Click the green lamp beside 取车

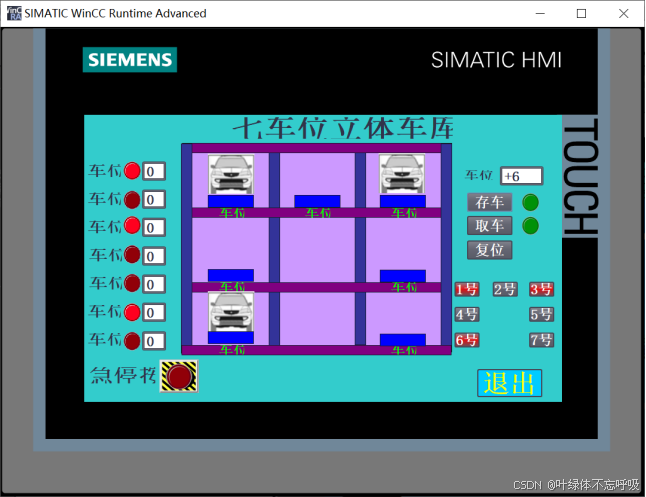530,226
